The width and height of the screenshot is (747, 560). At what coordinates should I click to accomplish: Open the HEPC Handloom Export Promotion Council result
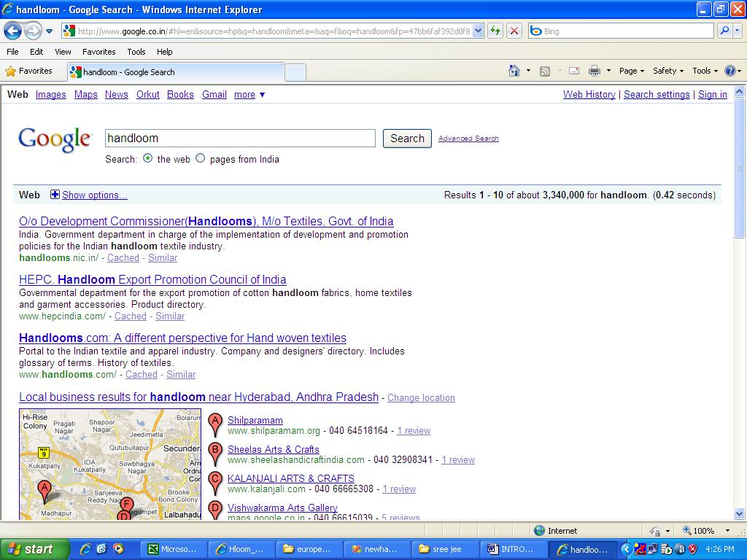(153, 279)
